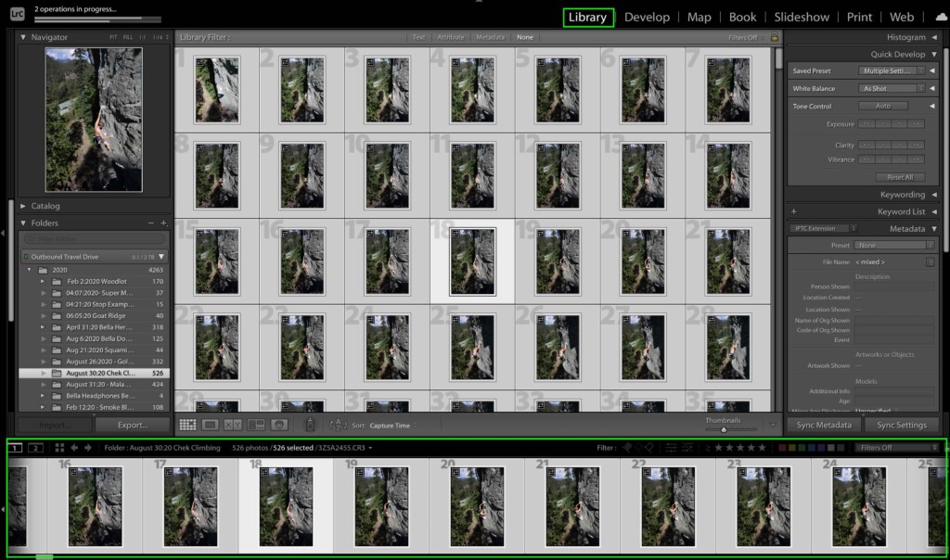Switch to Grid view icon in toolbar
This screenshot has height=560, width=950.
tap(187, 425)
